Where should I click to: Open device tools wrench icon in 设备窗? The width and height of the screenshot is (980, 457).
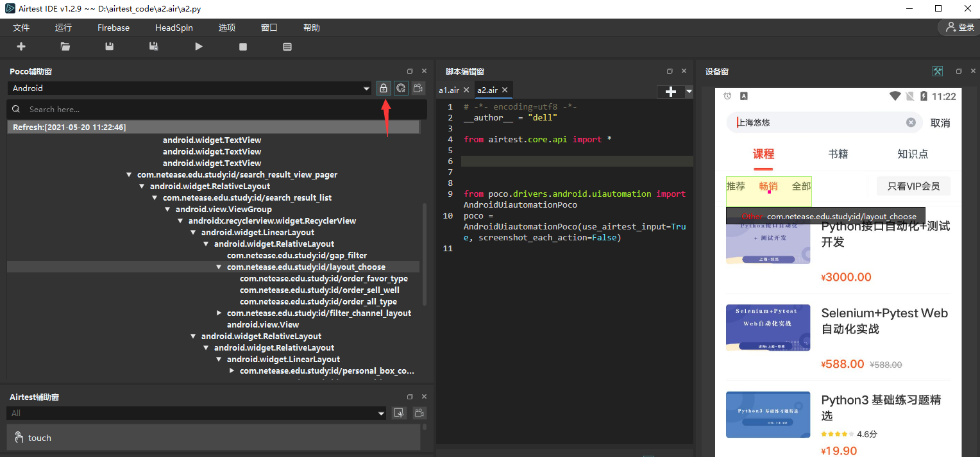[938, 72]
